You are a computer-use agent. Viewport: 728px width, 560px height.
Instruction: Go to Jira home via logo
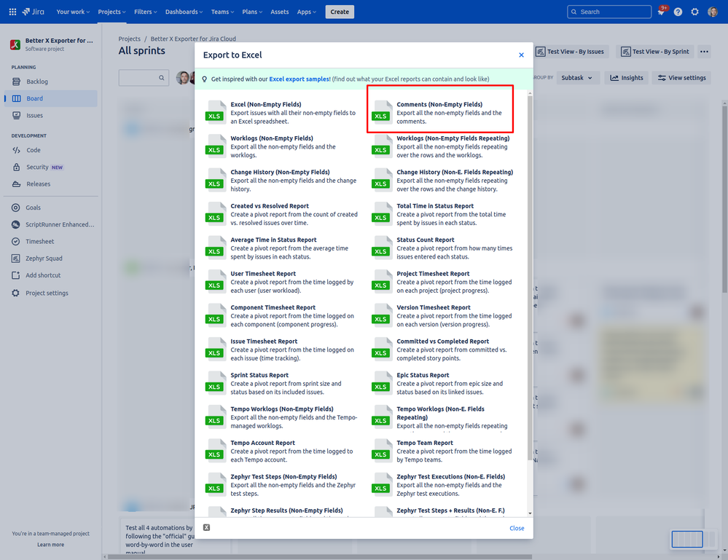coord(33,12)
